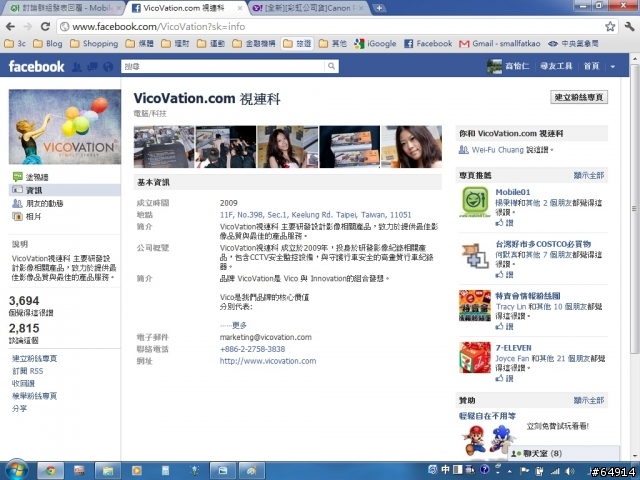Open the COSTCO recommended page title
This screenshot has height=480, width=640.
click(x=543, y=244)
